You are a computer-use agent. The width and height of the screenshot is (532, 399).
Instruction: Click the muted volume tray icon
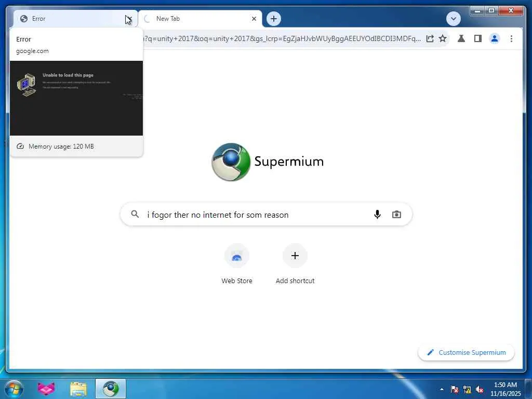pos(480,389)
